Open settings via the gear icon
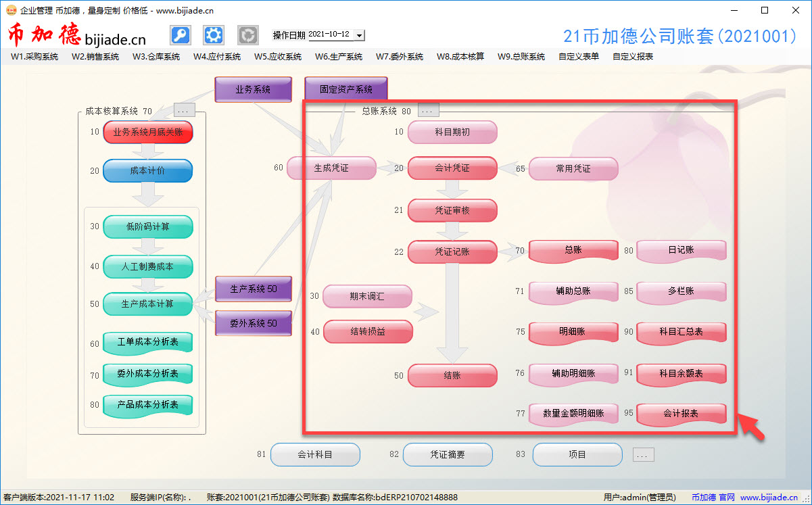 coord(214,35)
